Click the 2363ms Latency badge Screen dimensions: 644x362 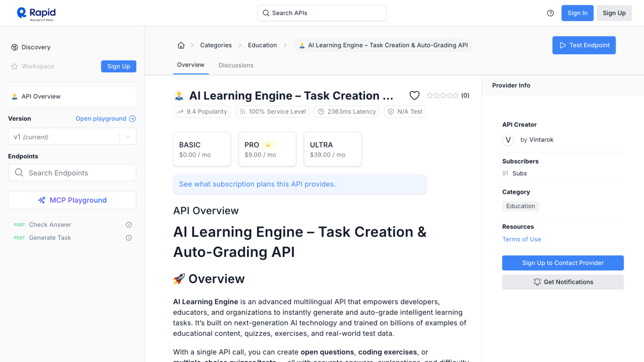[347, 112]
